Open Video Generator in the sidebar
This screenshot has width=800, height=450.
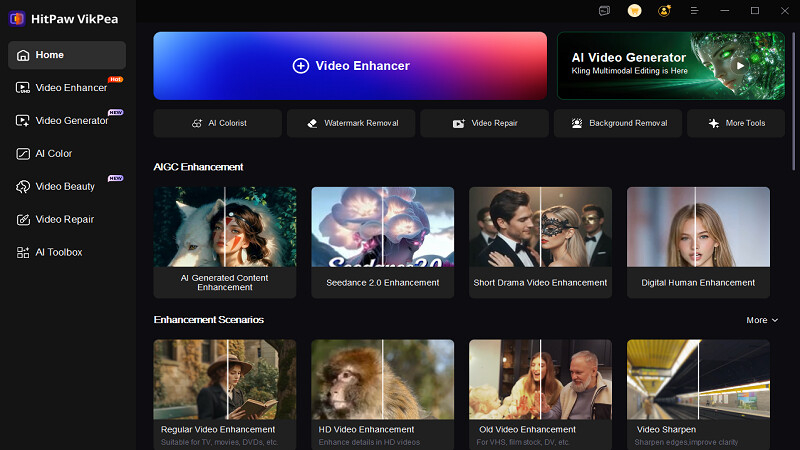(67, 120)
